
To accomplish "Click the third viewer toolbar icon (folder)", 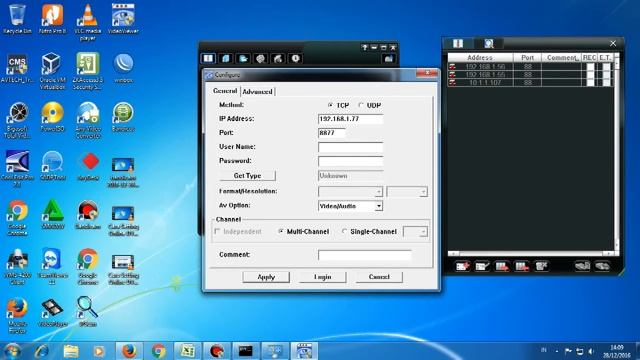I will pos(243,58).
